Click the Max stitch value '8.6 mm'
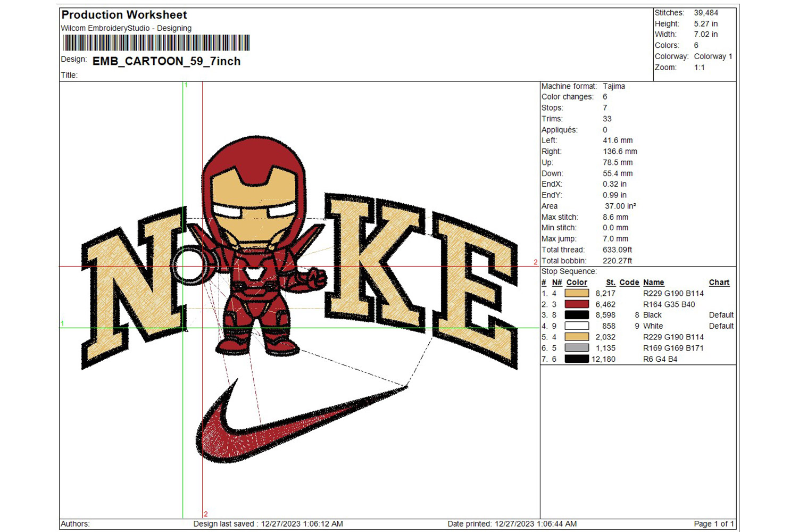Viewport: 799px width, 532px height. (x=615, y=217)
